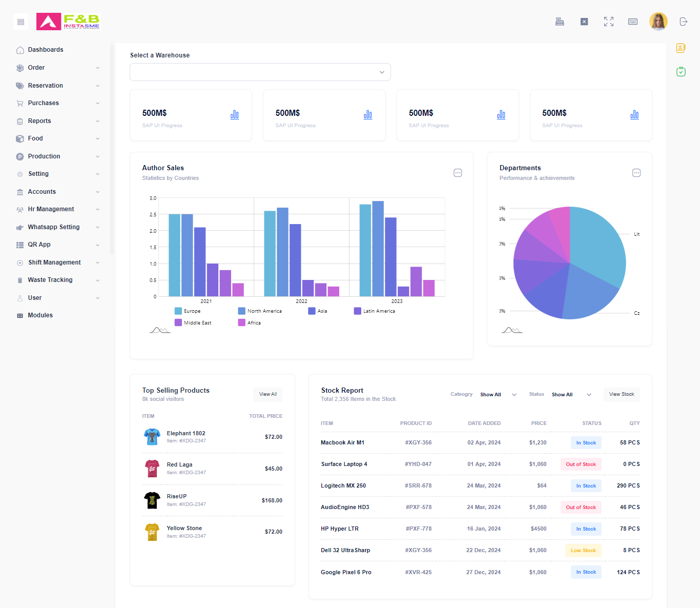Click the User person icon in sidebar

[x=20, y=298]
